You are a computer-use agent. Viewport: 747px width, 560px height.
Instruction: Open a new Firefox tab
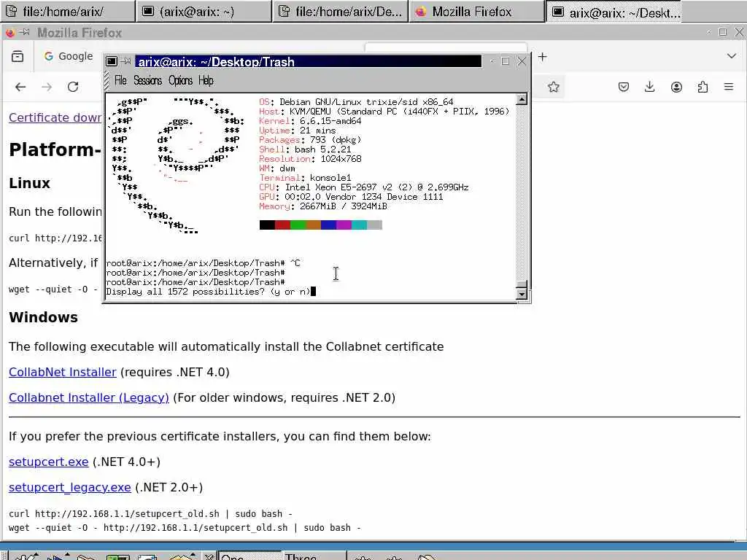(x=542, y=57)
